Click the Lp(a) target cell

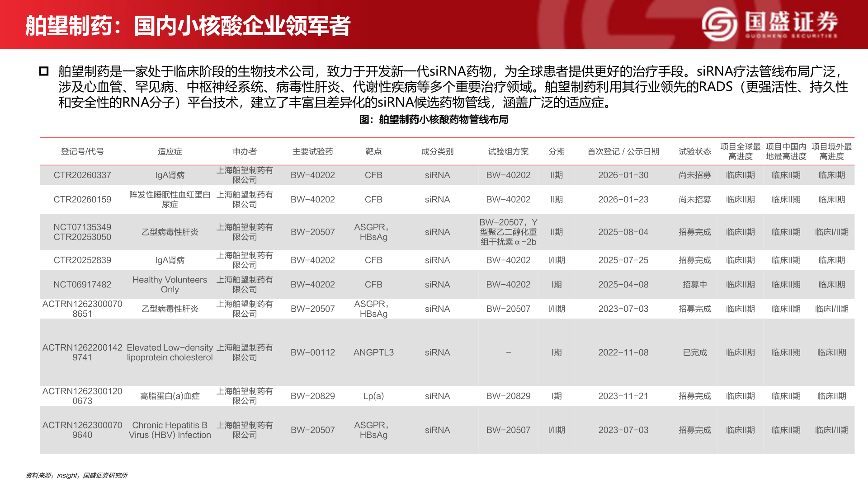coord(374,396)
